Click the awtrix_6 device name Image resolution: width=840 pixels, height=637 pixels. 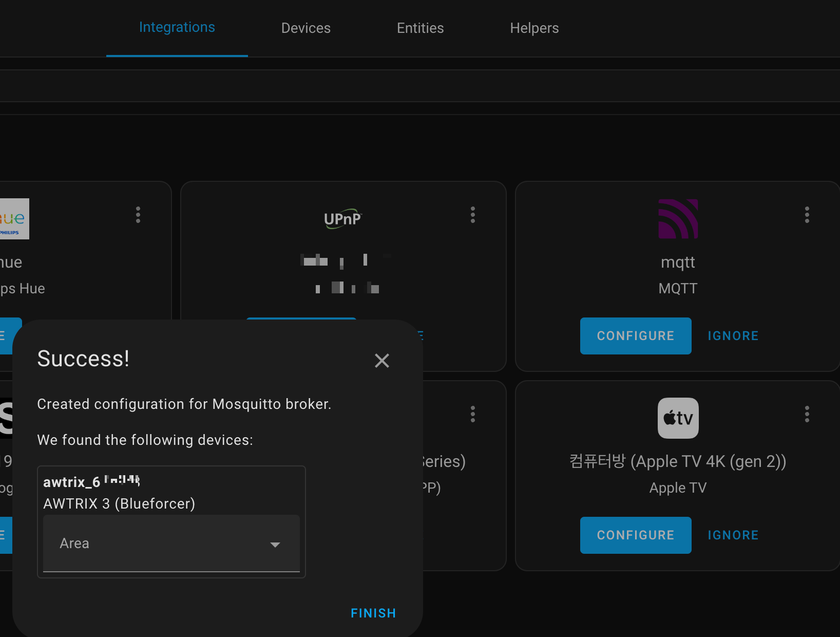91,482
